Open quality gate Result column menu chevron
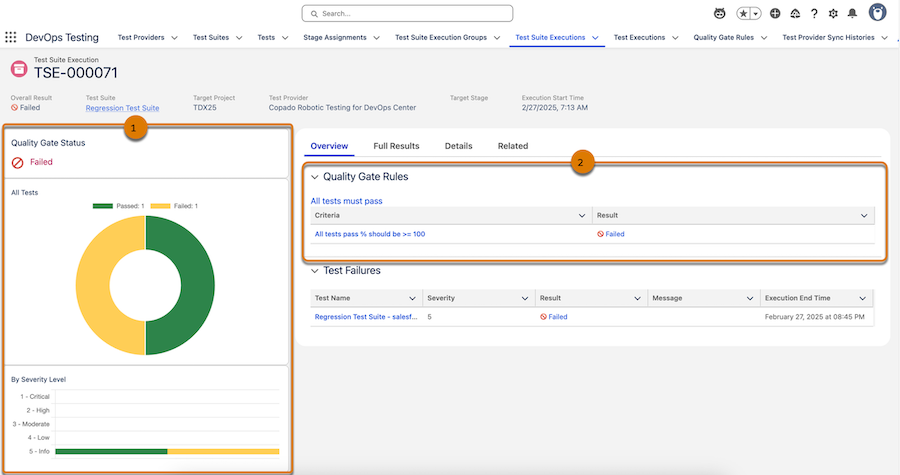This screenshot has height=475, width=900. click(x=864, y=216)
